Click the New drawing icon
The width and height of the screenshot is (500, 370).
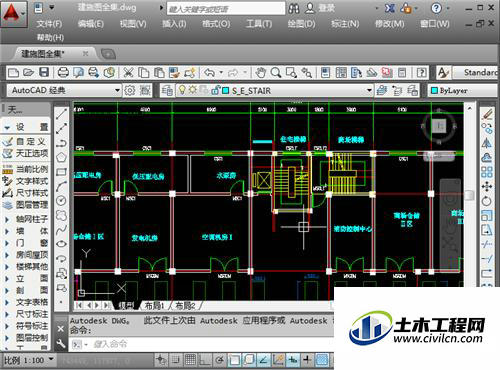(13, 72)
